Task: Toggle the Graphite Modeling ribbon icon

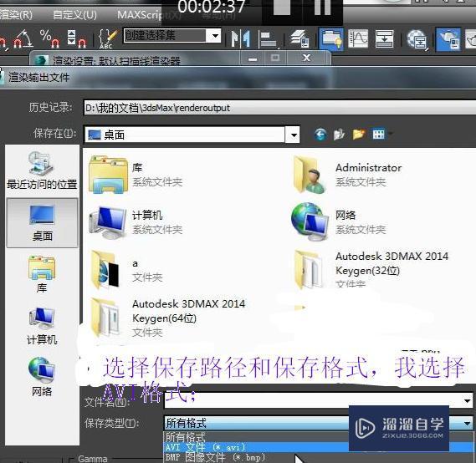Action: coord(331,38)
